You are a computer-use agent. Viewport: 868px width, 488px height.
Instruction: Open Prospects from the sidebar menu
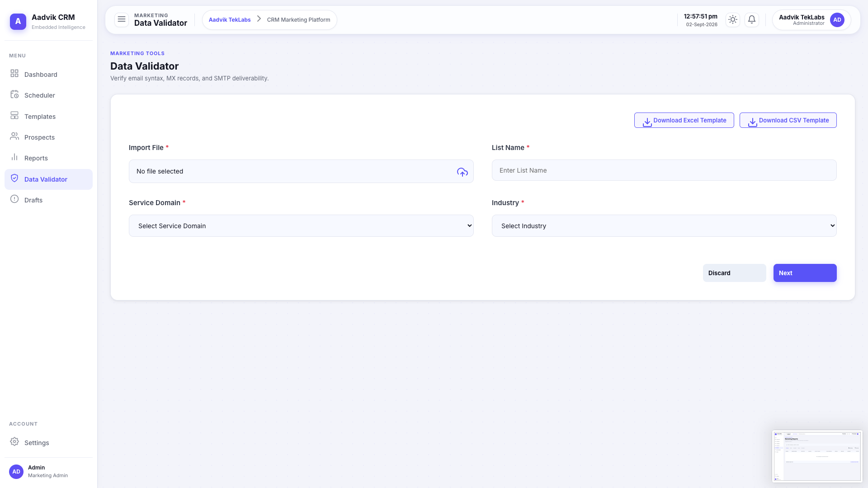[48, 137]
